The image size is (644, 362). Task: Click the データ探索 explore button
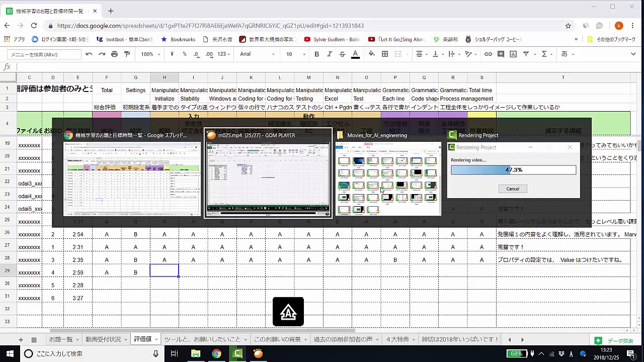point(615,341)
